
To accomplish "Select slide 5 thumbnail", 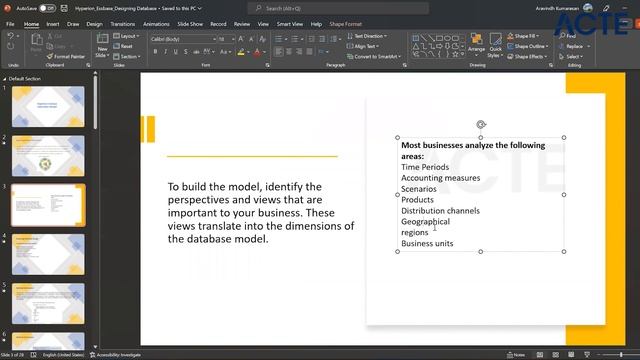I will coord(48,304).
